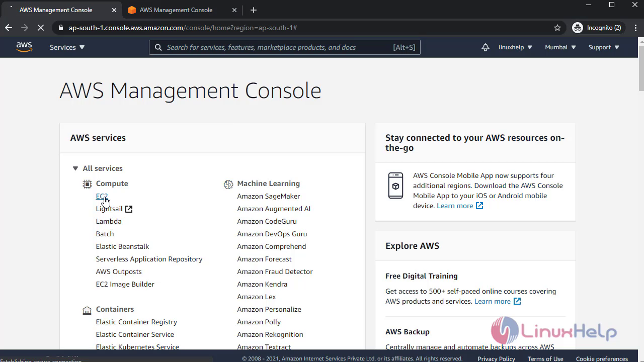Click the browser address bar URL
Image resolution: width=644 pixels, height=362 pixels.
183,28
